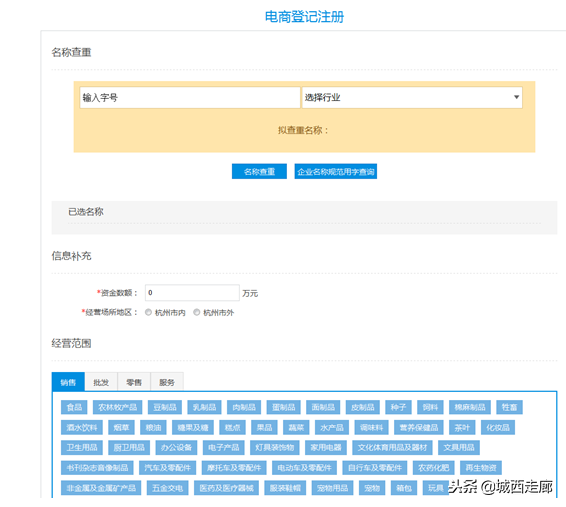The height and width of the screenshot is (507, 566).
Task: Select the 茶叶 tag
Action: click(x=462, y=428)
